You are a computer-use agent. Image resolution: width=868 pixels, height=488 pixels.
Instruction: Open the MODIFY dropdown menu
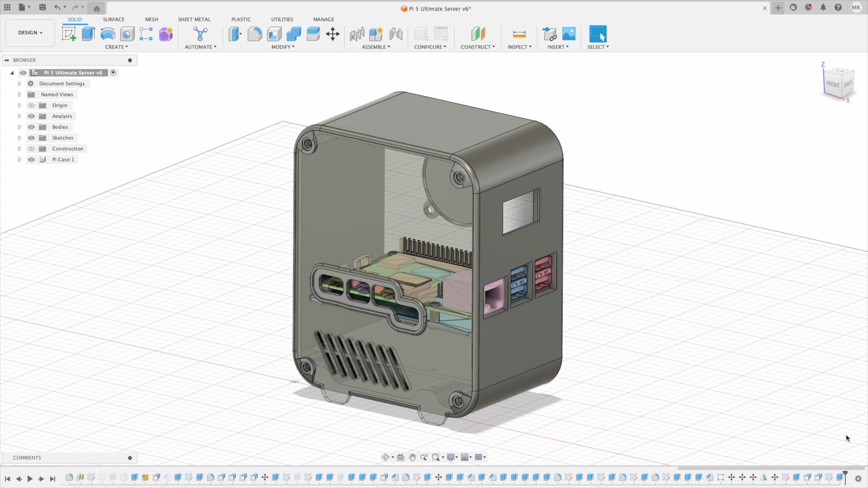[x=283, y=47]
